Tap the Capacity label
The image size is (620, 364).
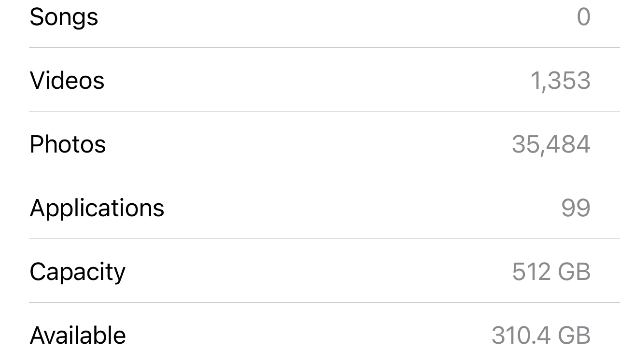tap(77, 272)
